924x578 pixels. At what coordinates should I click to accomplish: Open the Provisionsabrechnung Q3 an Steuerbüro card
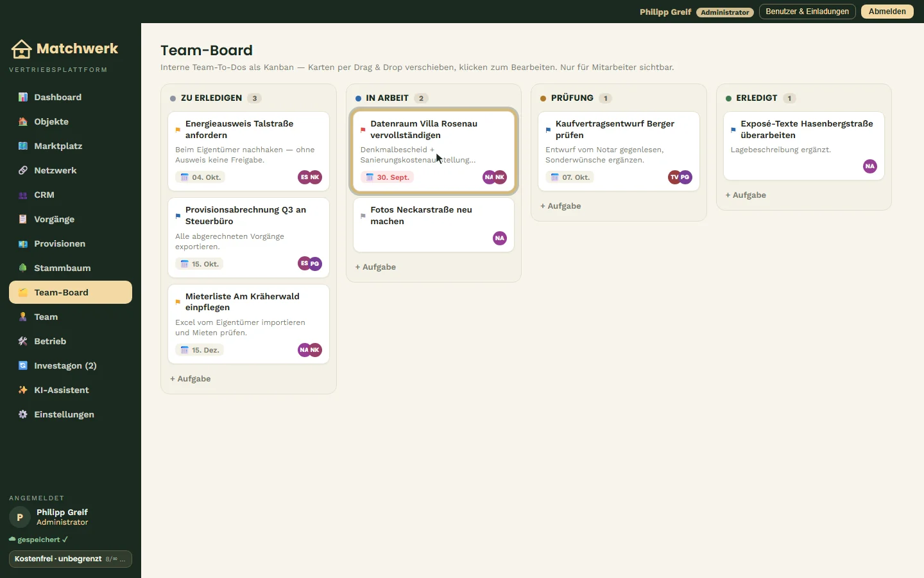click(248, 238)
